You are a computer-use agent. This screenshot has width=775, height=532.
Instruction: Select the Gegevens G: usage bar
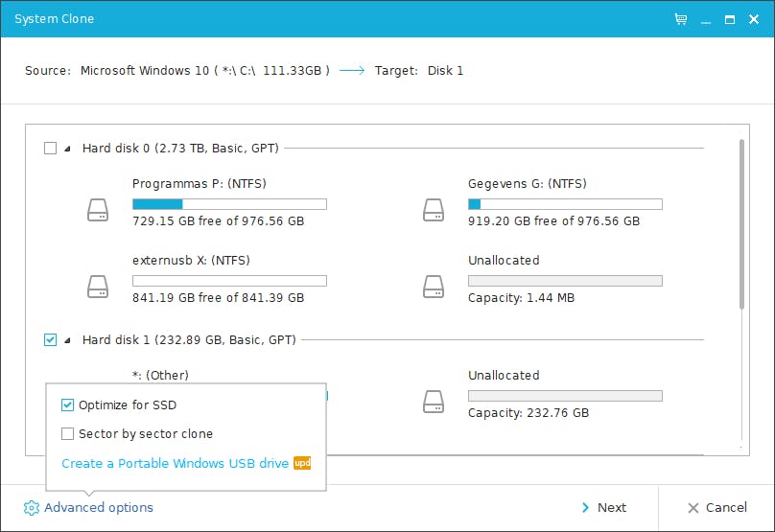[565, 204]
